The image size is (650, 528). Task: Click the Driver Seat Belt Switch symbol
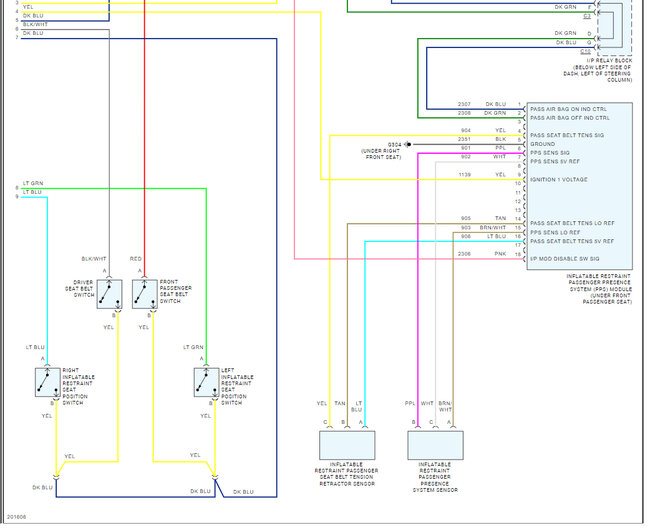[110, 295]
